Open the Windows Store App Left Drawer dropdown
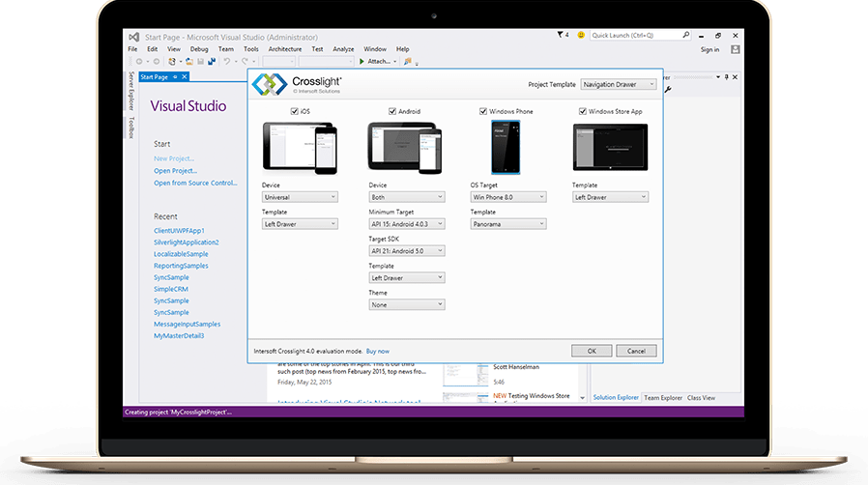 (610, 197)
